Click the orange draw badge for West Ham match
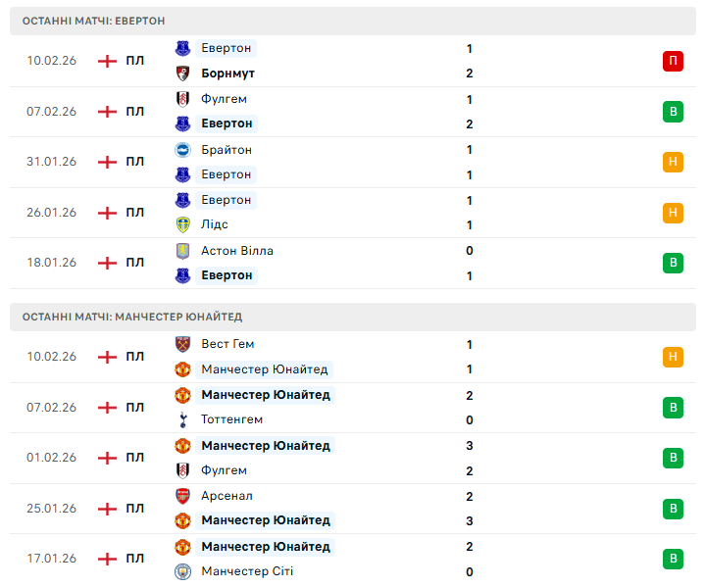The height and width of the screenshot is (588, 705). coord(673,357)
